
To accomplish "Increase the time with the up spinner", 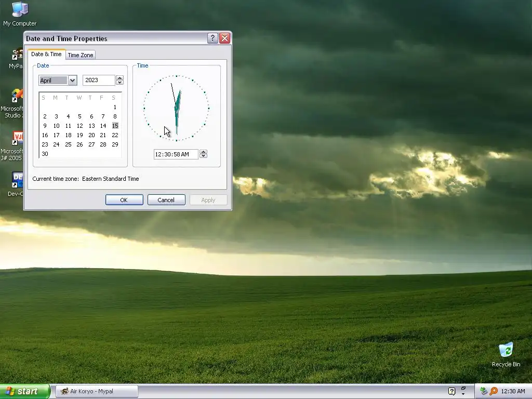I will tap(203, 152).
